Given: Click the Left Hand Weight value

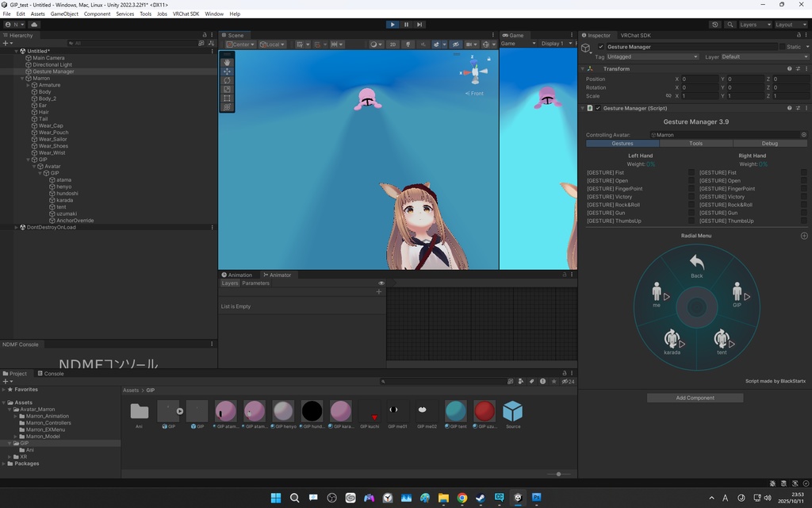Looking at the screenshot, I should click(x=650, y=164).
